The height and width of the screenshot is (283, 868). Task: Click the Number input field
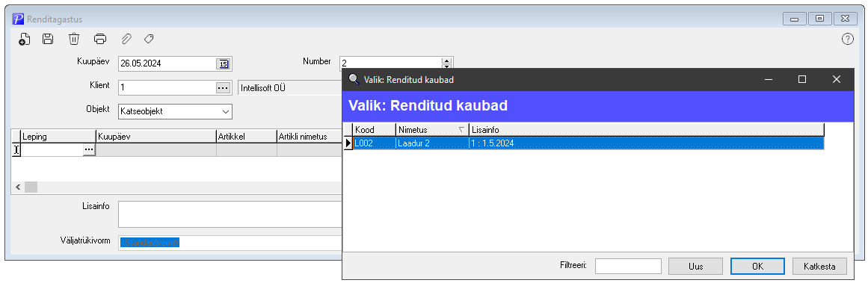(x=391, y=63)
